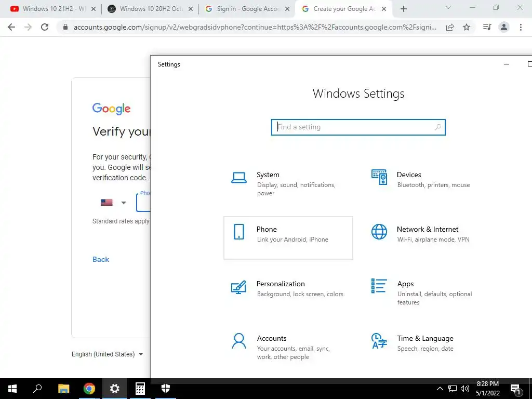This screenshot has height=399, width=532.
Task: Click the magnifier icon in Find a setting
Action: 437,127
